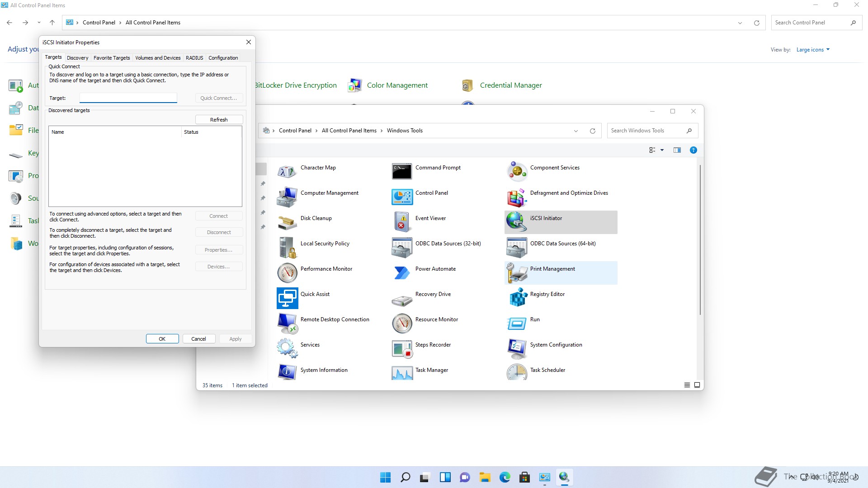Toggle the preview pane in Windows Tools
868x488 pixels.
point(677,150)
